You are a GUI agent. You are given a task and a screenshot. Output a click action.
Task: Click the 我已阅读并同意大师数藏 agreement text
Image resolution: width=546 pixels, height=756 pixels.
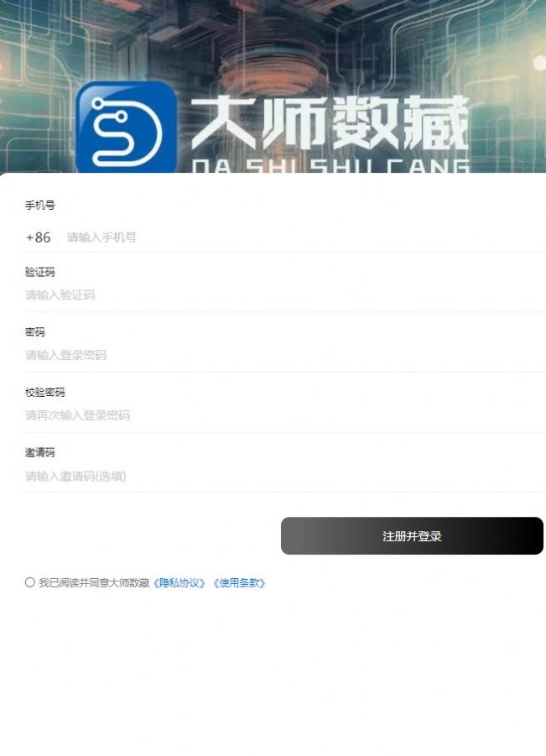coord(94,583)
